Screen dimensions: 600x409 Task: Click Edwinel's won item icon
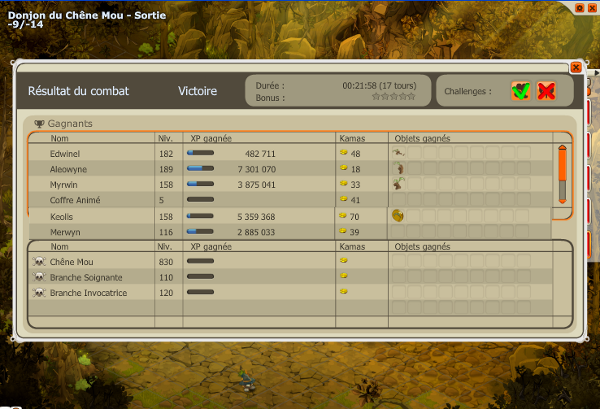[x=398, y=153]
